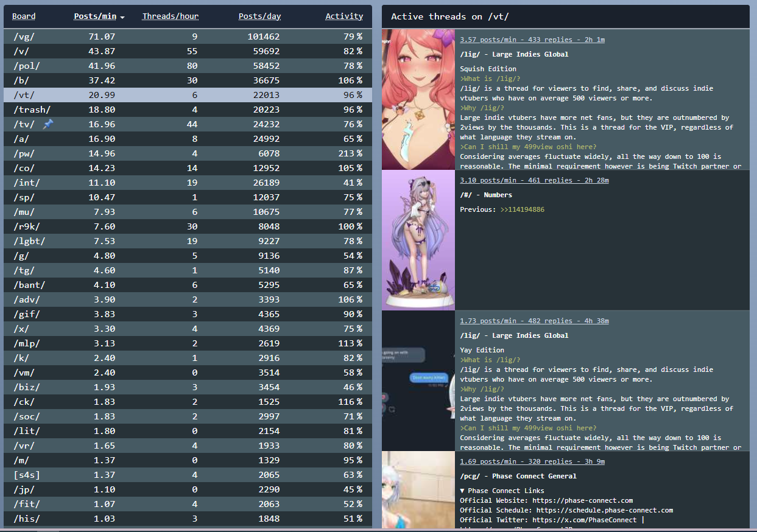The height and width of the screenshot is (532, 757).
Task: Select the /his/ board row
Action: pyautogui.click(x=188, y=519)
